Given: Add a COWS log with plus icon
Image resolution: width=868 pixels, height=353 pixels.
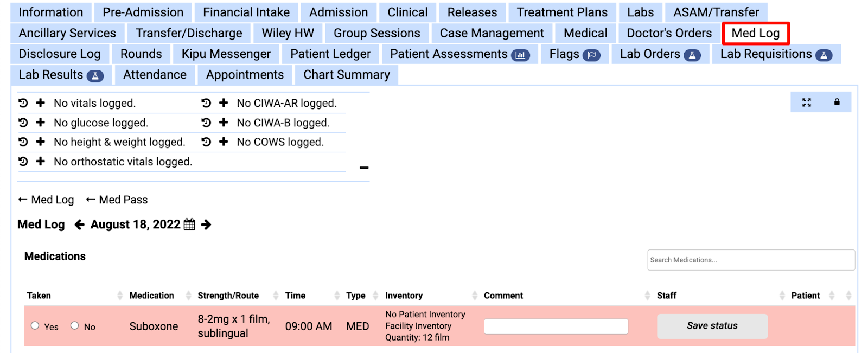Looking at the screenshot, I should coord(224,142).
